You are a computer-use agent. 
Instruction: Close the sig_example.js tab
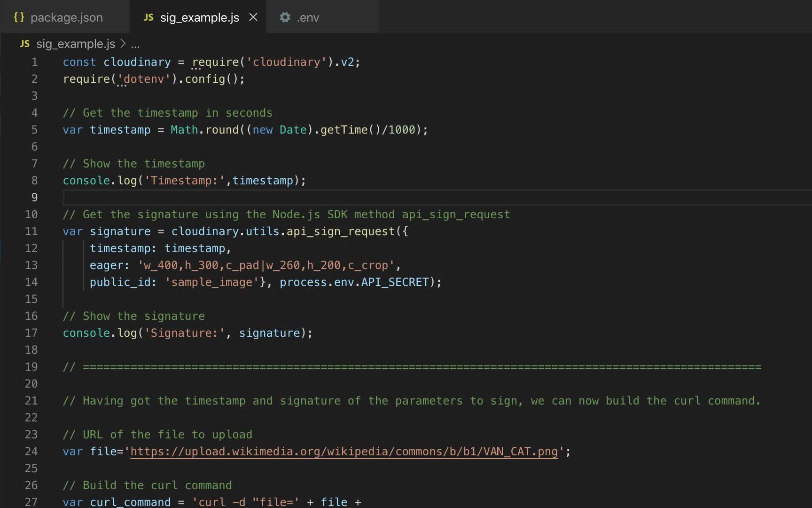click(x=253, y=17)
